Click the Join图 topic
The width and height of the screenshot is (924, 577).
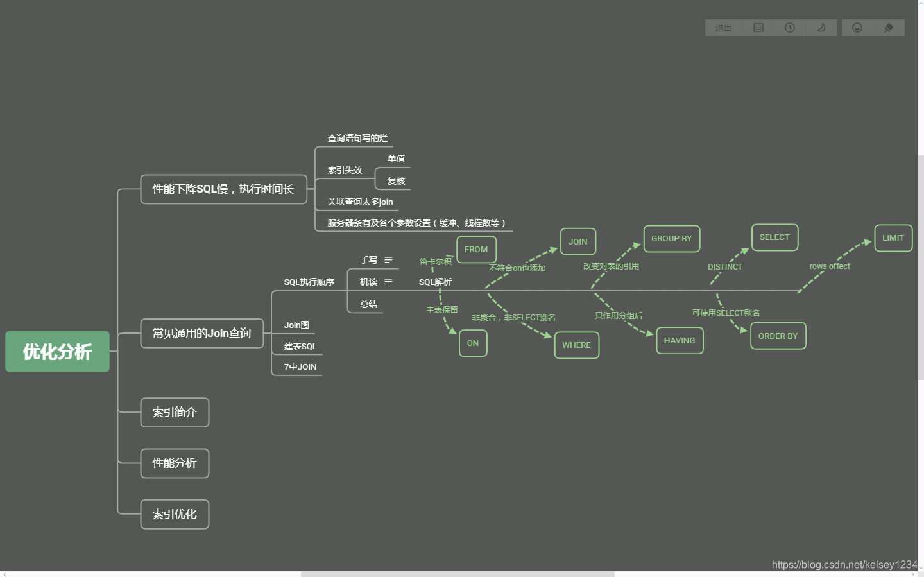point(297,325)
